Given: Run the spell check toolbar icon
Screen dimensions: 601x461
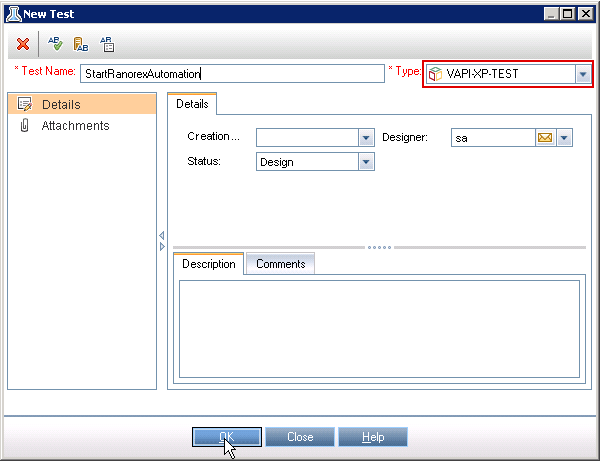Looking at the screenshot, I should tap(55, 44).
